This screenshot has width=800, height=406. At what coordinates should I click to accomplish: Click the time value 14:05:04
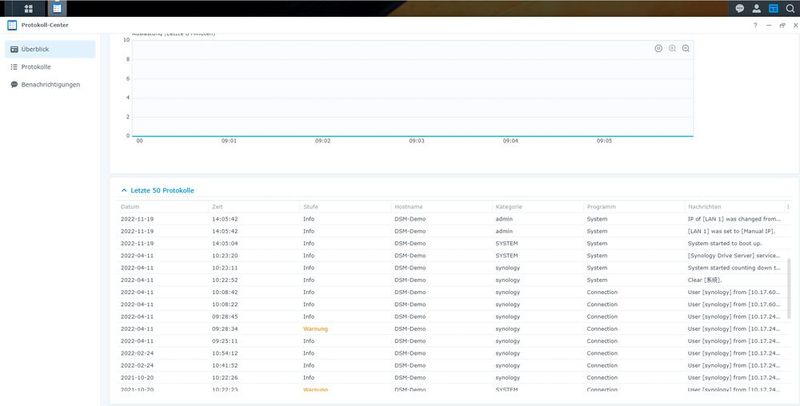click(225, 243)
